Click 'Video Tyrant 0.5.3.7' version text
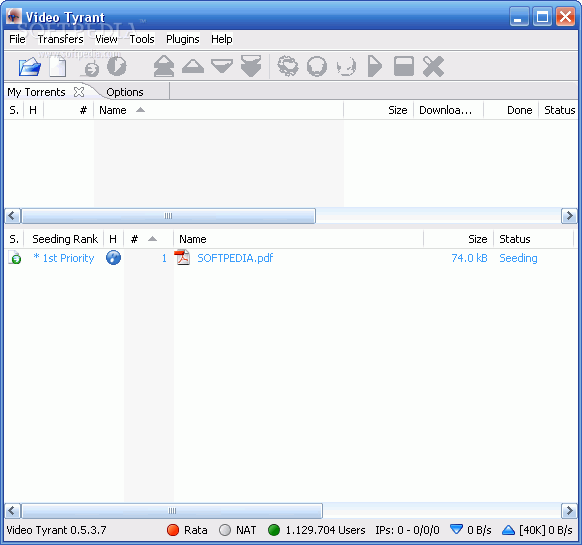 click(56, 530)
